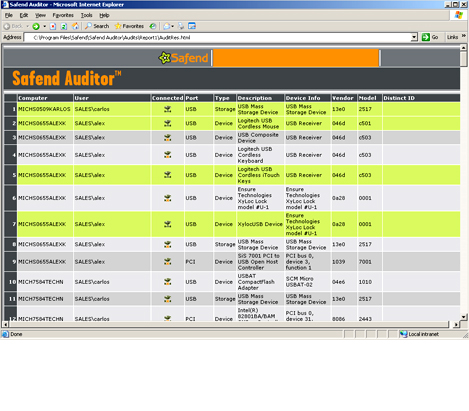Screen dimensions: 469x411
Task: Open the Favorites menu
Action: point(63,15)
